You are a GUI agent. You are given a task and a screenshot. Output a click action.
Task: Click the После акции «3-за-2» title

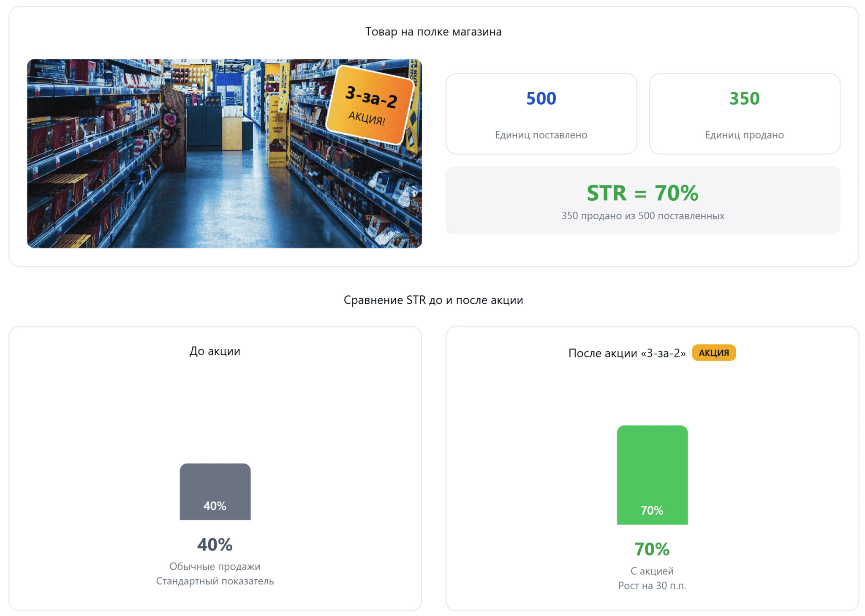627,353
